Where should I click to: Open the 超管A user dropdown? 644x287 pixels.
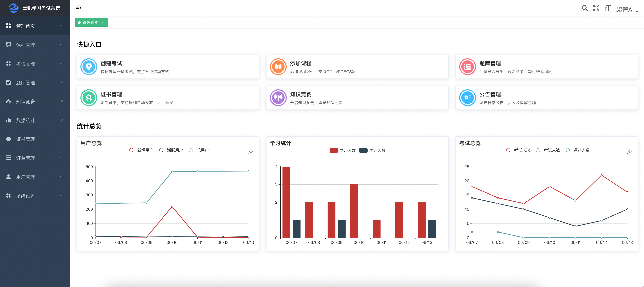(627, 10)
